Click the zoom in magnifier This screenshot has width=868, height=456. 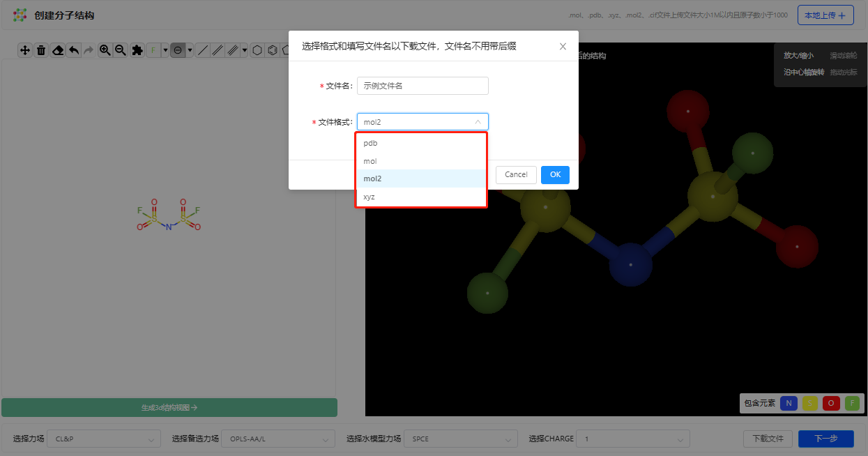pyautogui.click(x=105, y=50)
